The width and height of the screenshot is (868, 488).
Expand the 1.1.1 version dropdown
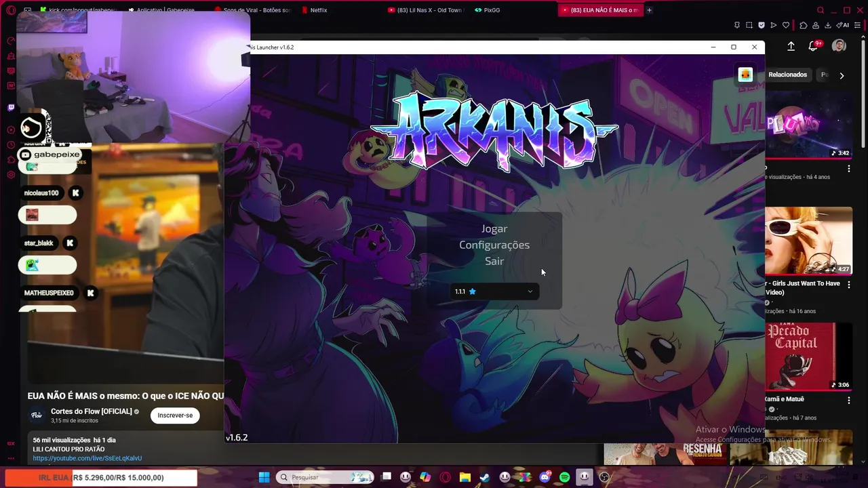click(x=494, y=291)
